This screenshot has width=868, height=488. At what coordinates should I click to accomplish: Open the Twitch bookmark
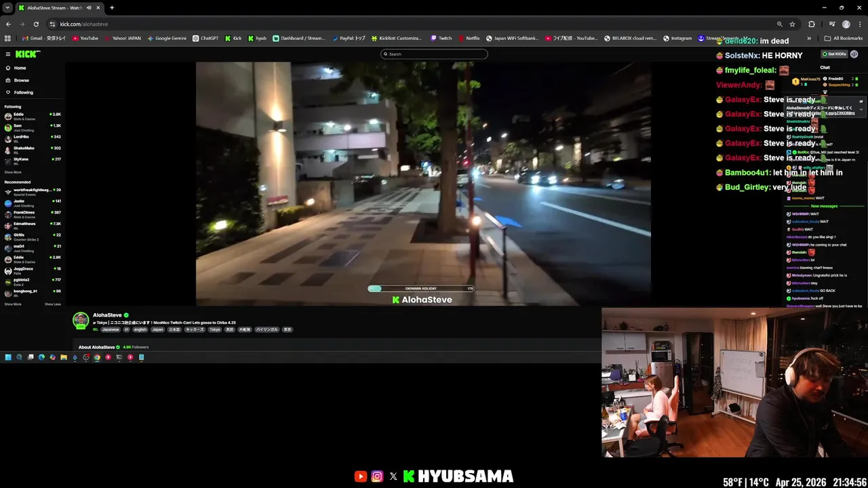click(x=441, y=38)
